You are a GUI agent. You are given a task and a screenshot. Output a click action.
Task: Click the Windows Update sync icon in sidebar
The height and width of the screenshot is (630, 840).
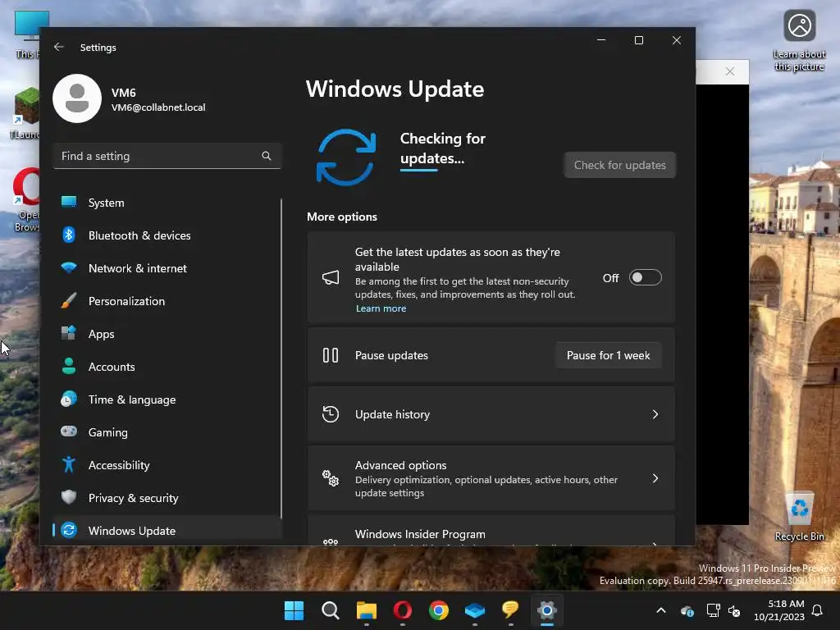point(69,530)
